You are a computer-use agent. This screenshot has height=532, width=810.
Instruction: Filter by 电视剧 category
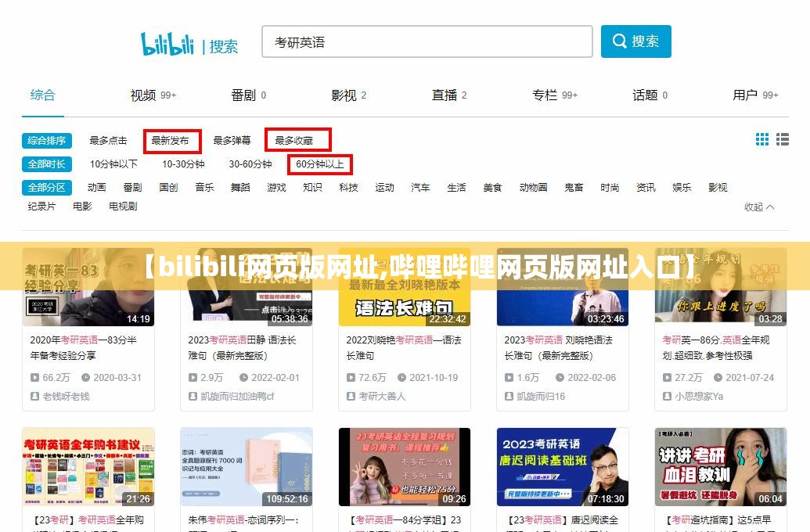click(x=123, y=206)
